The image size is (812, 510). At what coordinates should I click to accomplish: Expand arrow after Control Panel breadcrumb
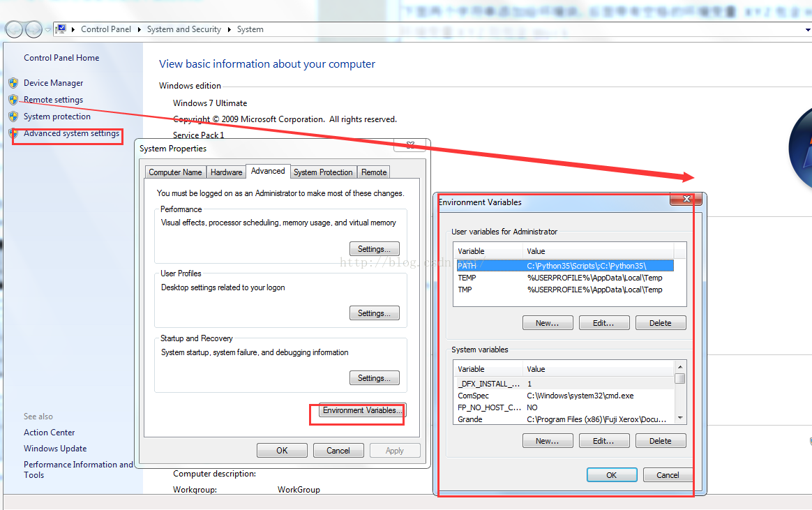click(140, 29)
